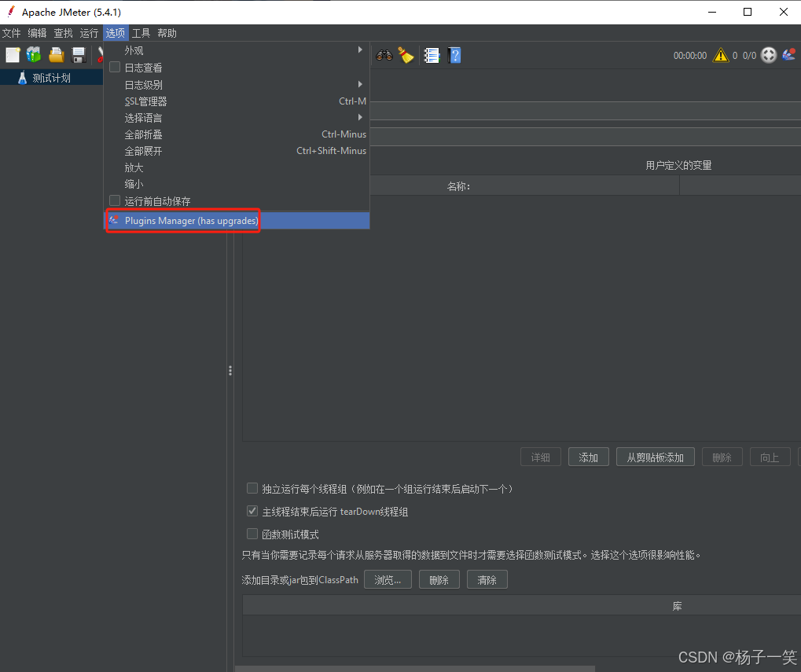Click the remote engine status circle icon
Image resolution: width=801 pixels, height=672 pixels.
[x=768, y=55]
